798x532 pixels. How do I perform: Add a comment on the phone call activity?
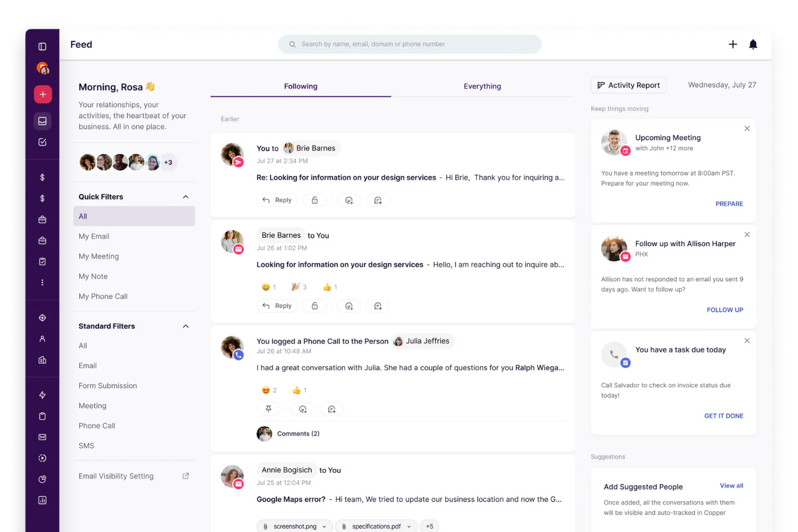pos(331,409)
